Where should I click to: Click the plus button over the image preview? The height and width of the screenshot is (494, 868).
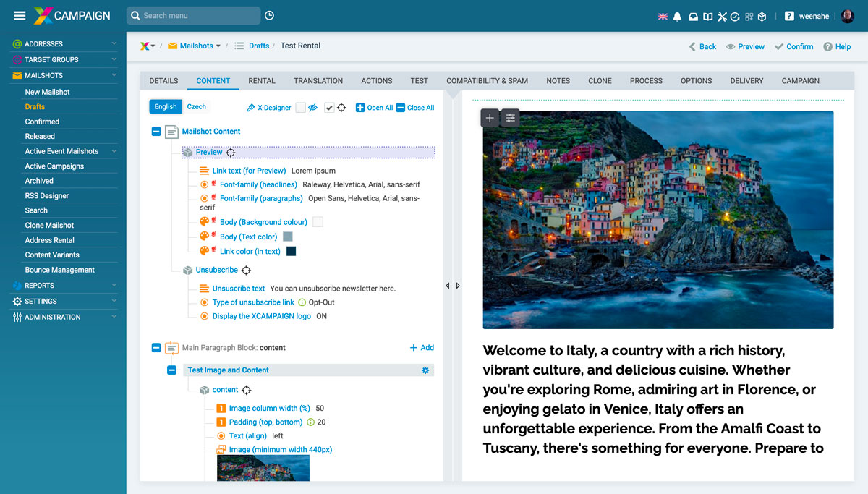(490, 118)
